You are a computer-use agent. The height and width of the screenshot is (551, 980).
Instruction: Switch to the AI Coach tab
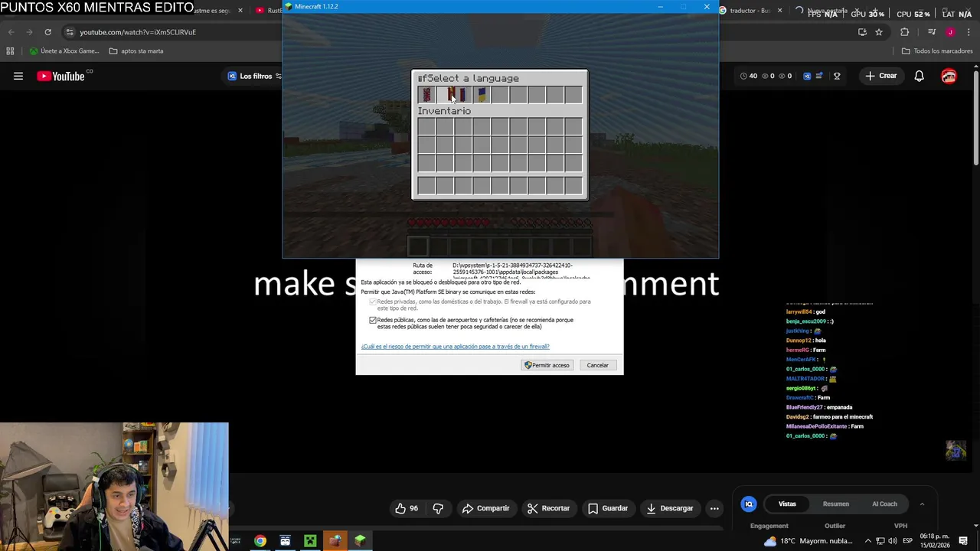[x=884, y=504]
